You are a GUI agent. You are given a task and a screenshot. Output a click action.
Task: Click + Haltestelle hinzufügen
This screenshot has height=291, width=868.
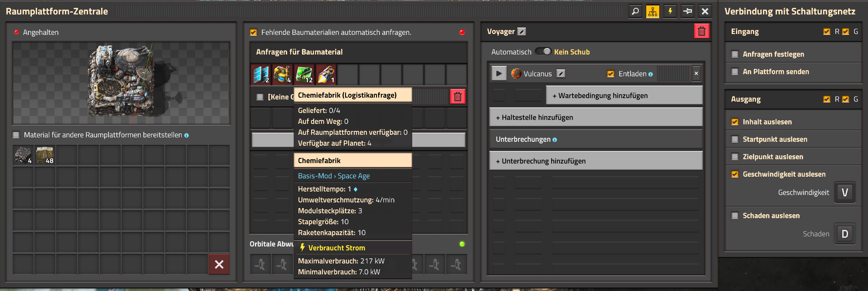596,117
